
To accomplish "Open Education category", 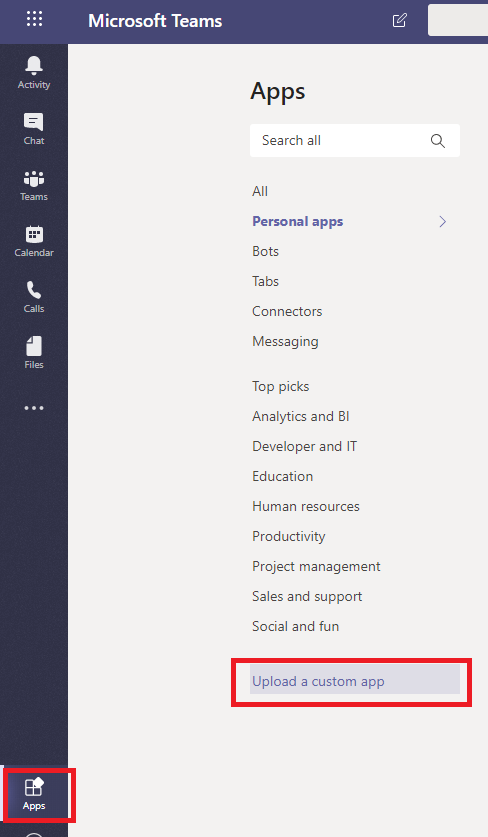I will (282, 476).
